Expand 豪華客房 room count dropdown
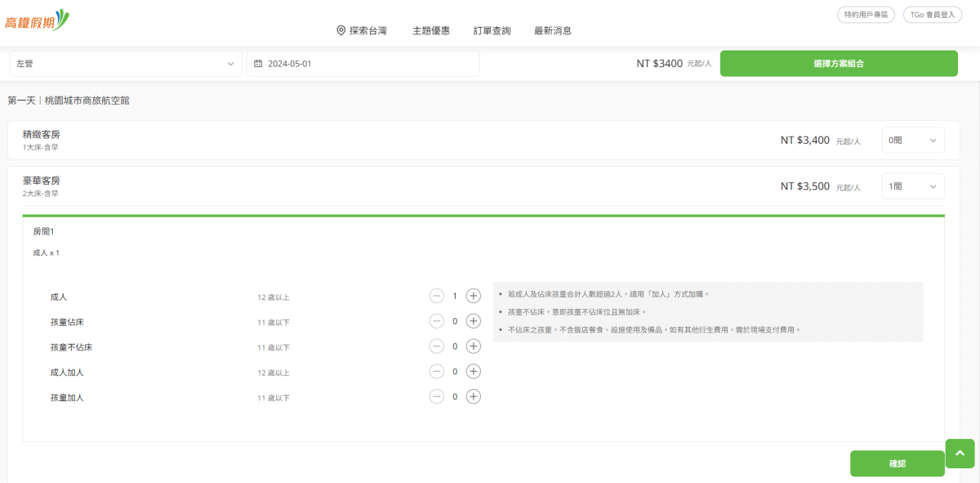Viewport: 980px width, 483px height. tap(913, 186)
